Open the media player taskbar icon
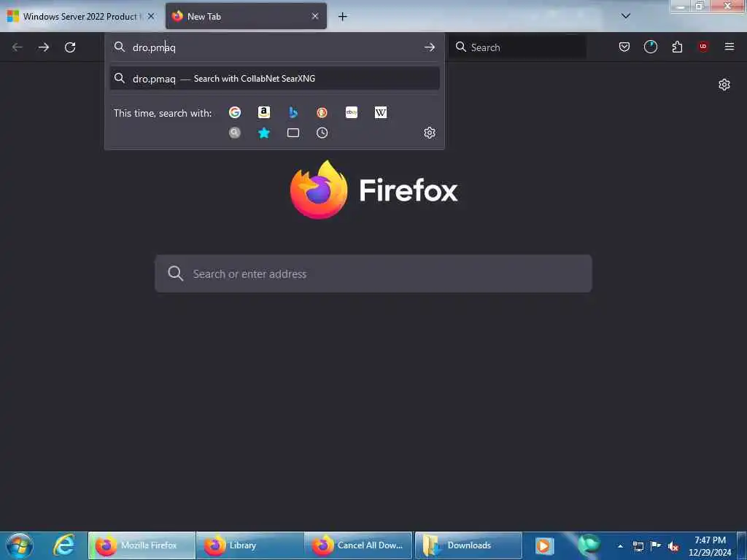 point(543,545)
